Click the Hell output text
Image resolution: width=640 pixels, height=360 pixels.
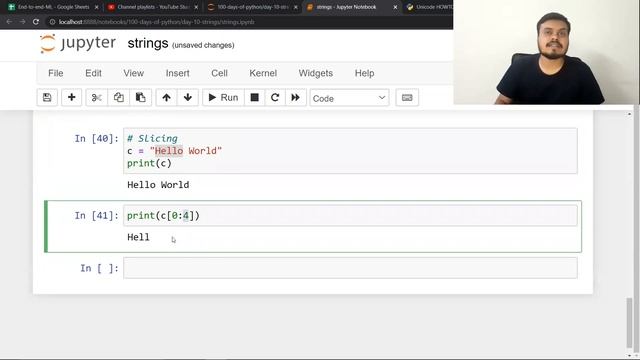(x=138, y=237)
